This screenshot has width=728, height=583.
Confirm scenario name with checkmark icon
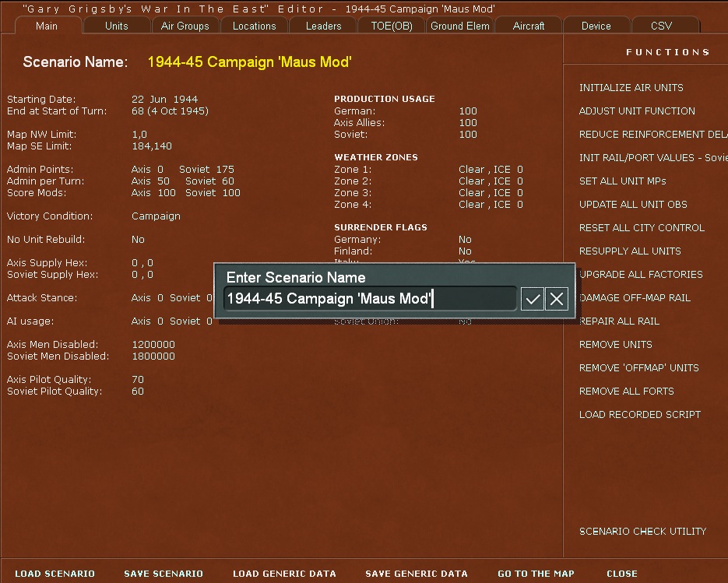(532, 298)
